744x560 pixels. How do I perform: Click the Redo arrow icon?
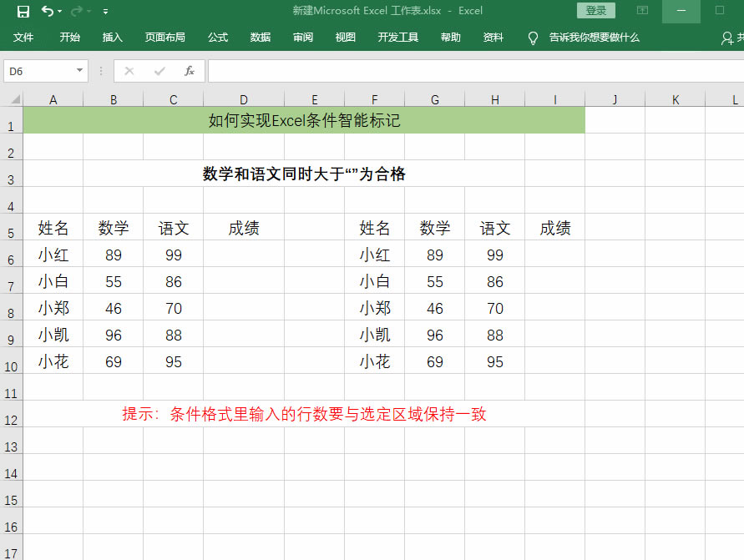[x=77, y=12]
